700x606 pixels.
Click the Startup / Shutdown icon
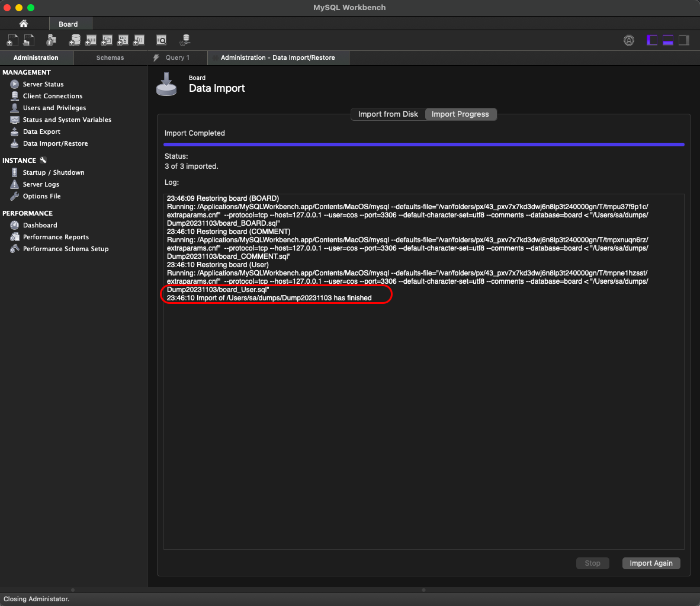click(15, 172)
